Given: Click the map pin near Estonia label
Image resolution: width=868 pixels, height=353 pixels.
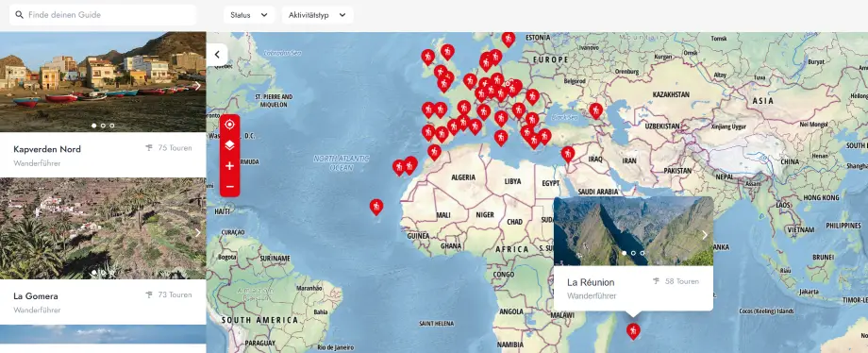Looking at the screenshot, I should pos(509,39).
